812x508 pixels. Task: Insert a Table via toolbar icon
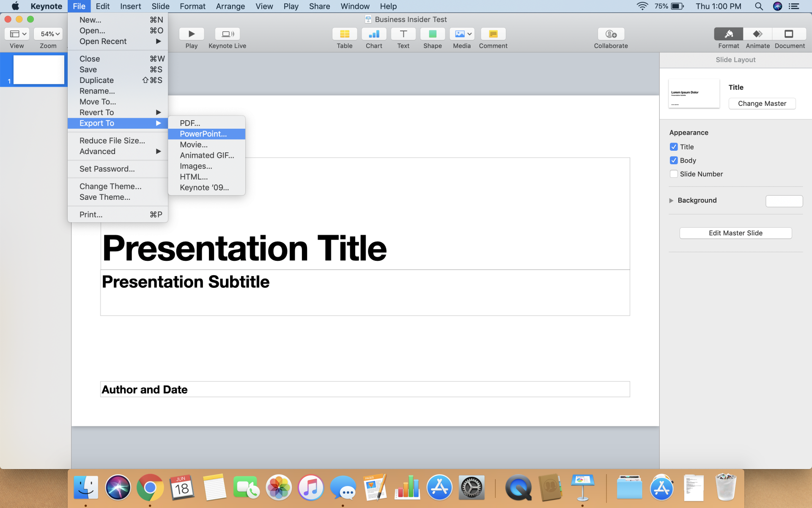pos(344,34)
